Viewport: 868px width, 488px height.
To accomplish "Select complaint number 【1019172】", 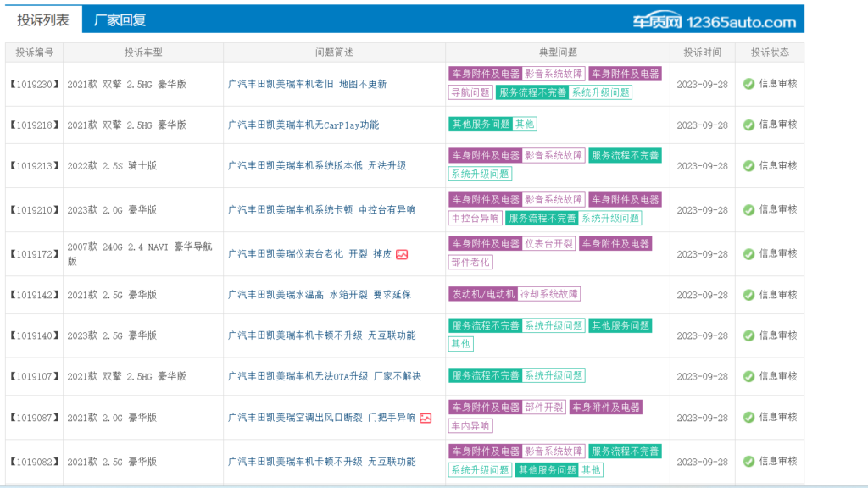I will click(34, 254).
